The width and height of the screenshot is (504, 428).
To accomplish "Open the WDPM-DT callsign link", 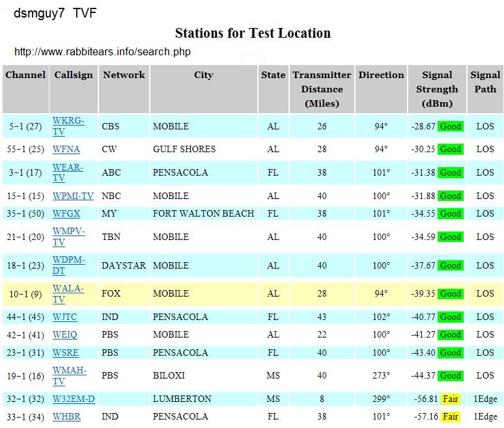I will pos(68,265).
